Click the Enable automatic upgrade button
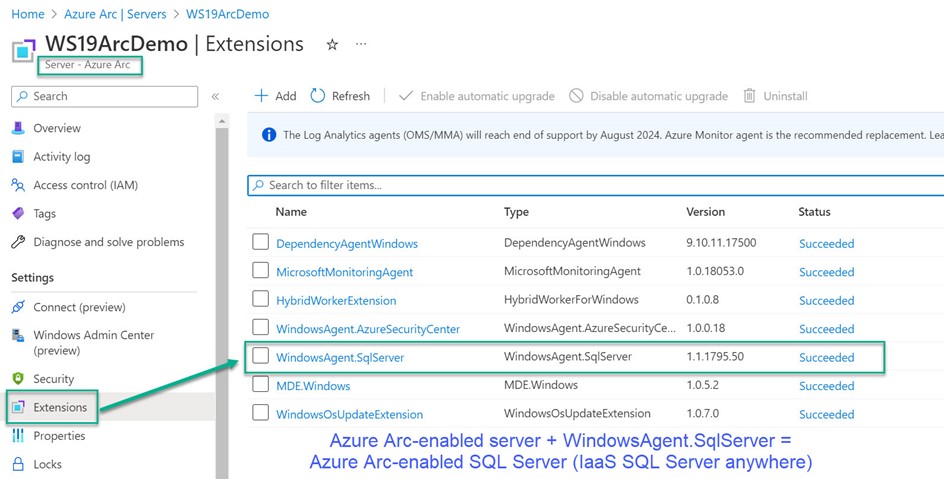This screenshot has height=479, width=944. point(476,96)
